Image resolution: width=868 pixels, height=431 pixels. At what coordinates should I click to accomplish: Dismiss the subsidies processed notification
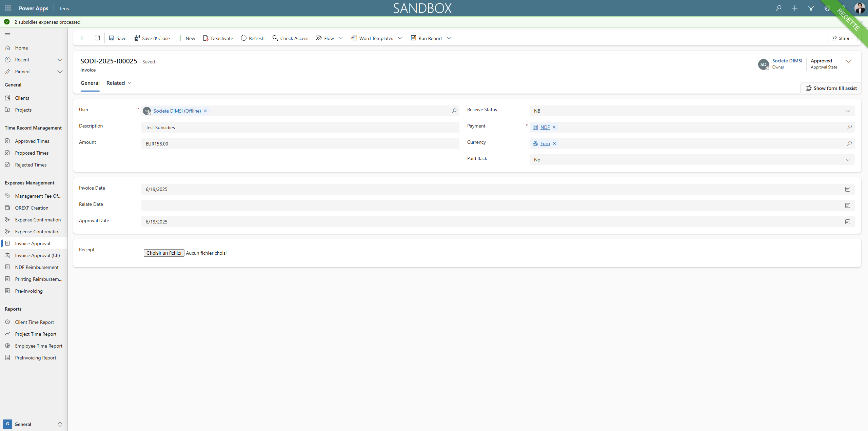(861, 22)
